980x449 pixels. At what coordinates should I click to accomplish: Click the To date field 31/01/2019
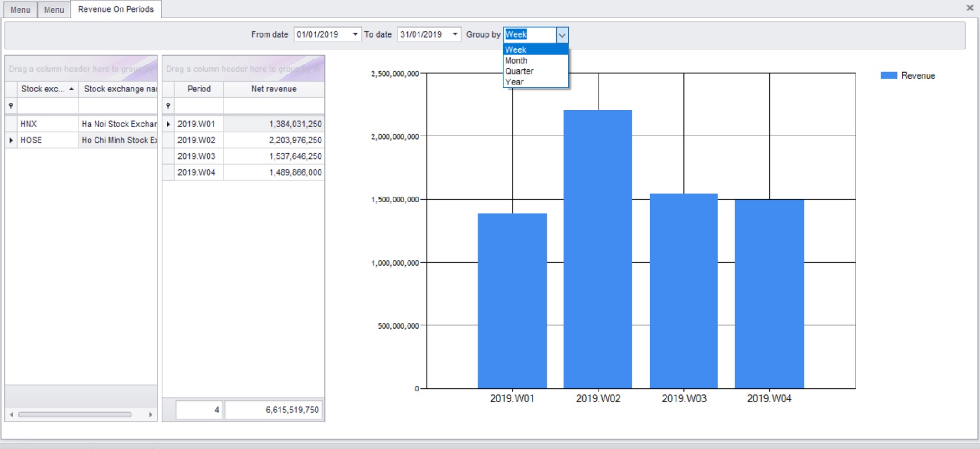click(424, 35)
